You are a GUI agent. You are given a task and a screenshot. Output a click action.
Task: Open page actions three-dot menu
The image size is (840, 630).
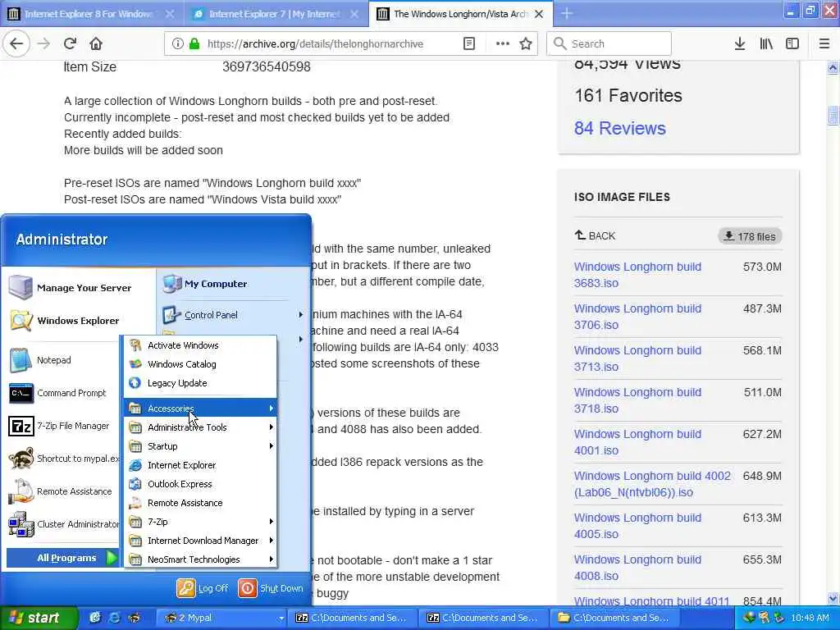[503, 44]
